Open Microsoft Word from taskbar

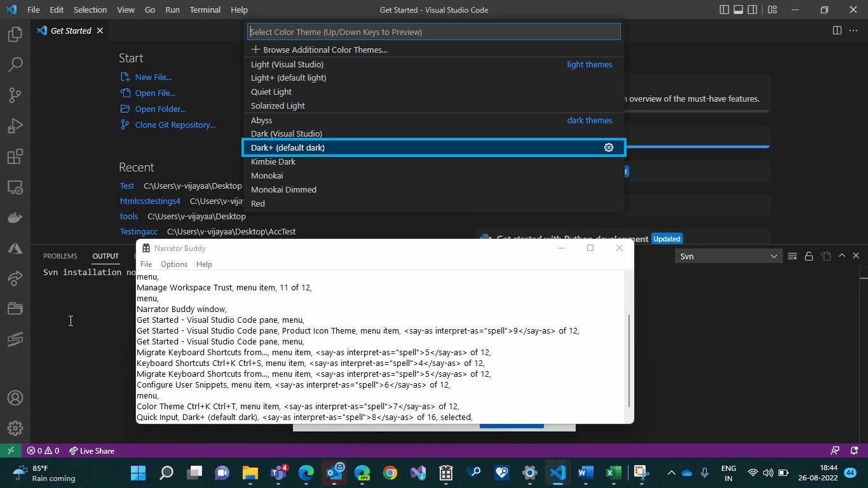pyautogui.click(x=585, y=473)
